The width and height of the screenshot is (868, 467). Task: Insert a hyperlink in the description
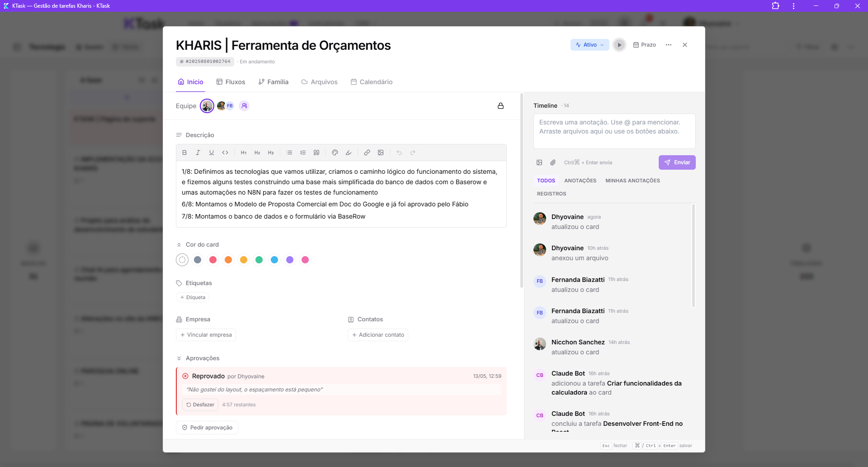point(367,153)
